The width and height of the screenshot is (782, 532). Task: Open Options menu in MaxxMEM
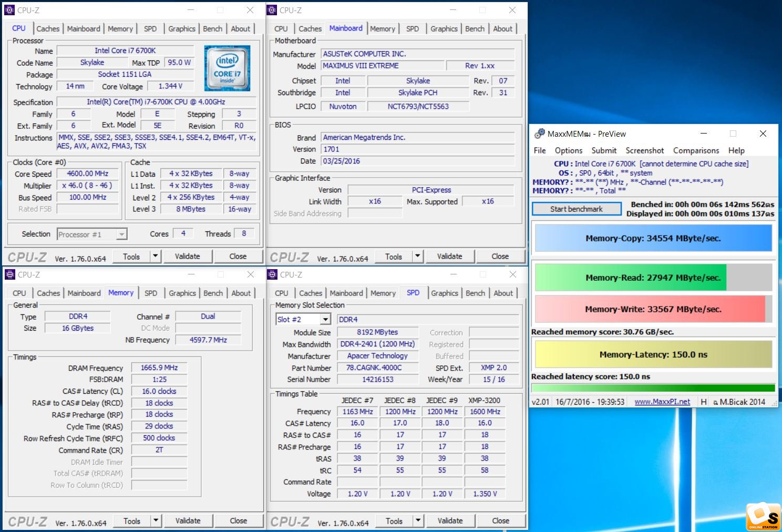(x=569, y=150)
